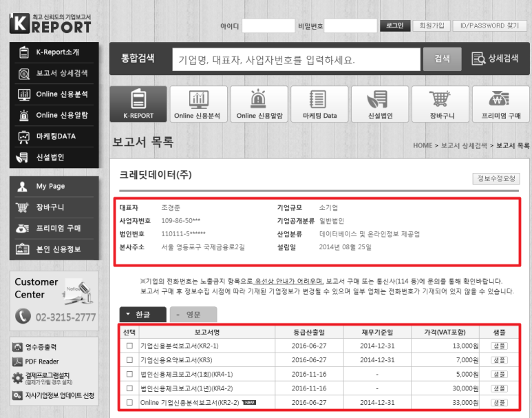Click 샘플 button for KR2-2 report
Image resolution: width=532 pixels, height=418 pixels.
[x=499, y=403]
